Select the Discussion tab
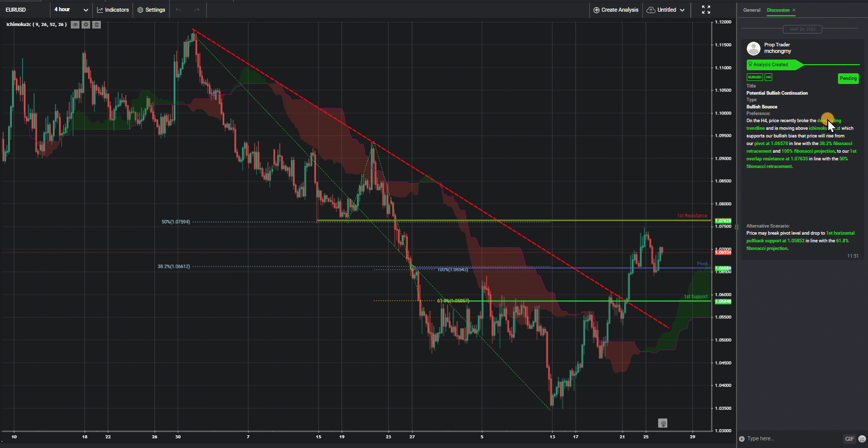The width and height of the screenshot is (868, 448). coord(778,10)
